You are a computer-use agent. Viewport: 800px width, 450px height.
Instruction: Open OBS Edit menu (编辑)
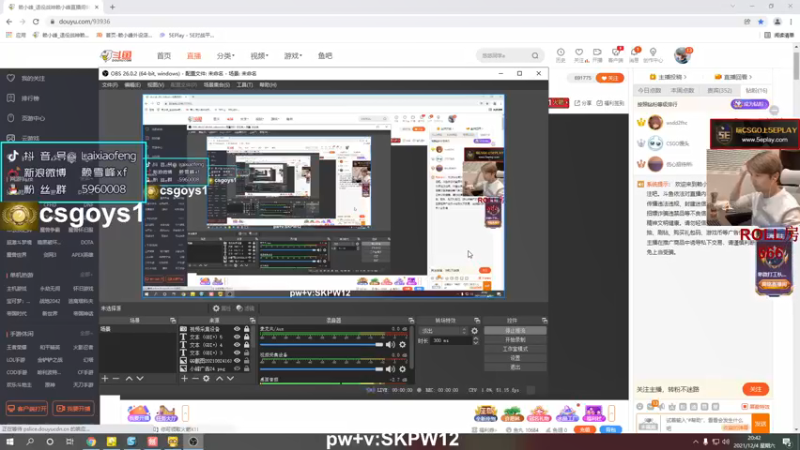[x=132, y=85]
